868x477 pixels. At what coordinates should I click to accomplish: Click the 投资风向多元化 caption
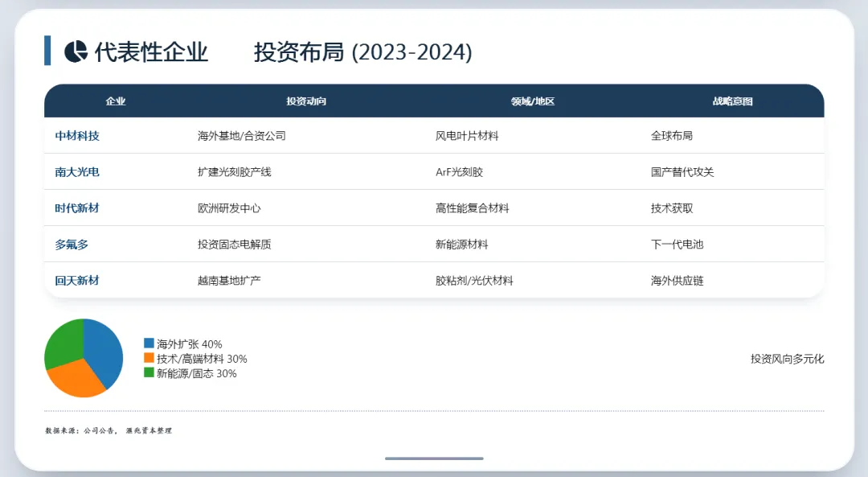[787, 359]
